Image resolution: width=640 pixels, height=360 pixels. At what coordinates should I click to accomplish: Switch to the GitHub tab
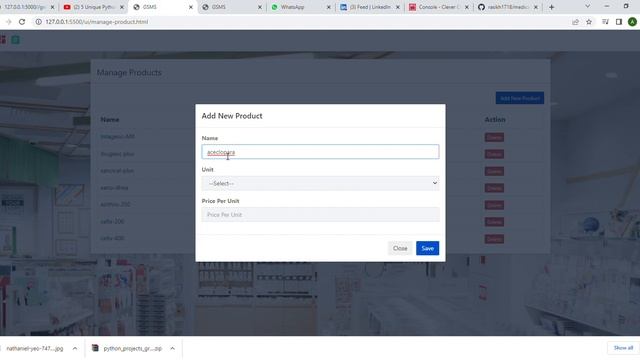tap(508, 7)
